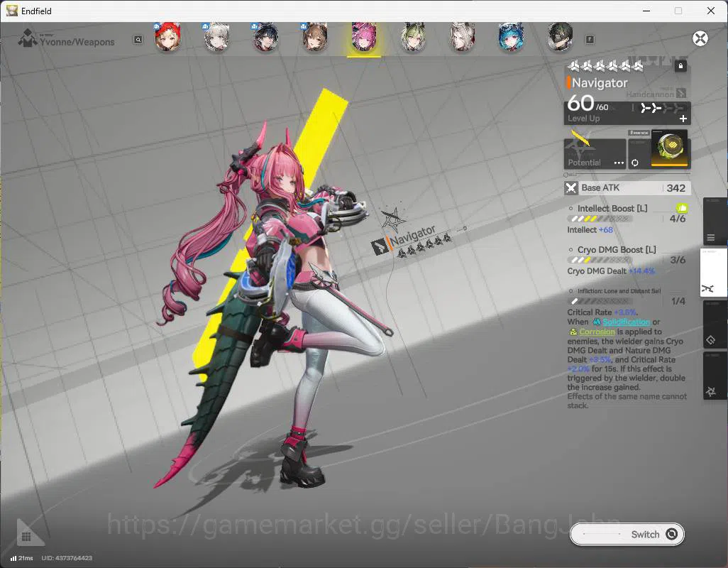
Task: Click the green thumbs-up icon on Intellect Boost
Action: pos(682,207)
